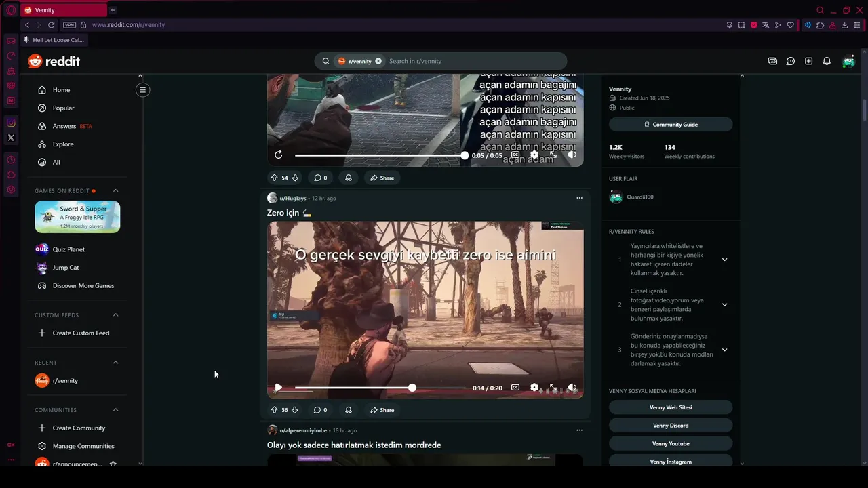
Task: Reload the page in browser toolbar
Action: (51, 25)
